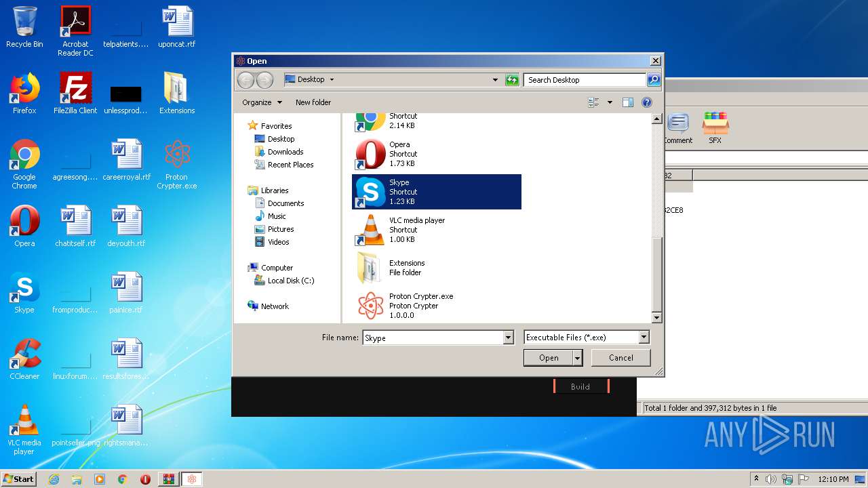The image size is (868, 488).
Task: Select Computer in the navigation pane
Action: (277, 268)
